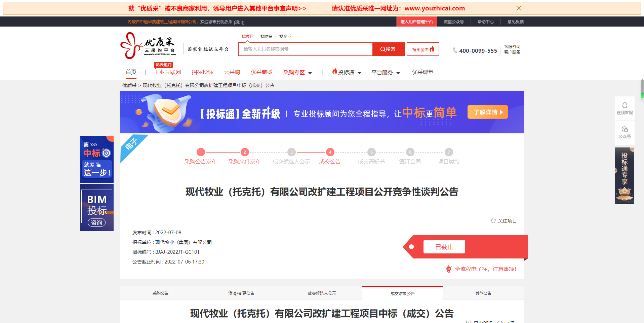Open 意见反馈 in the top bar
The image size is (644, 323).
[516, 22]
